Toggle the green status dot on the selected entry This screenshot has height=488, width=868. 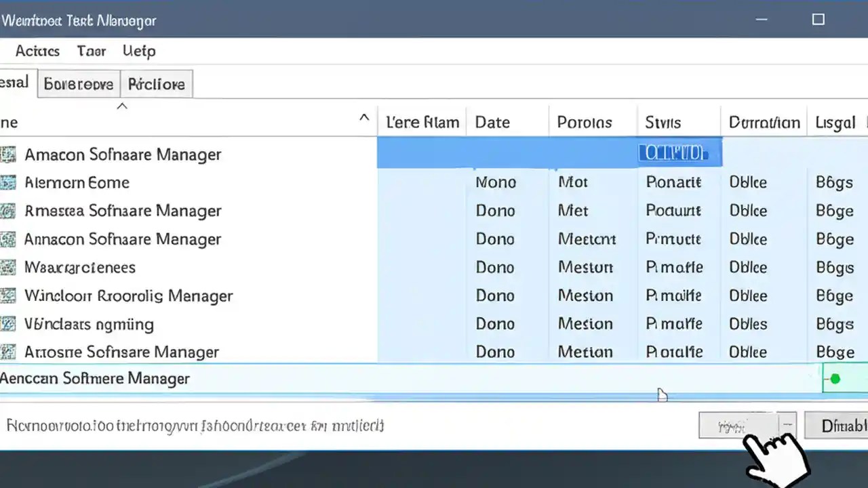(835, 378)
